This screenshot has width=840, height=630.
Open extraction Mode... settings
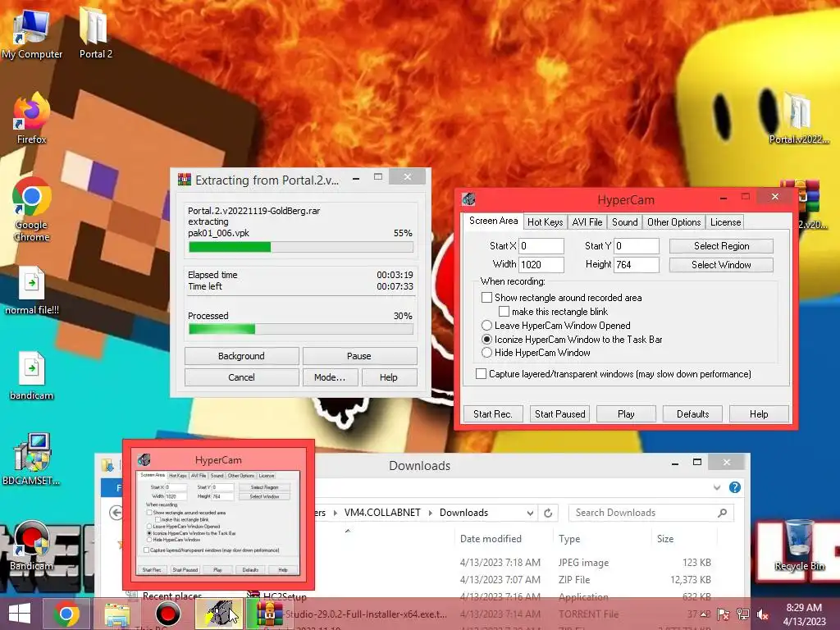330,377
